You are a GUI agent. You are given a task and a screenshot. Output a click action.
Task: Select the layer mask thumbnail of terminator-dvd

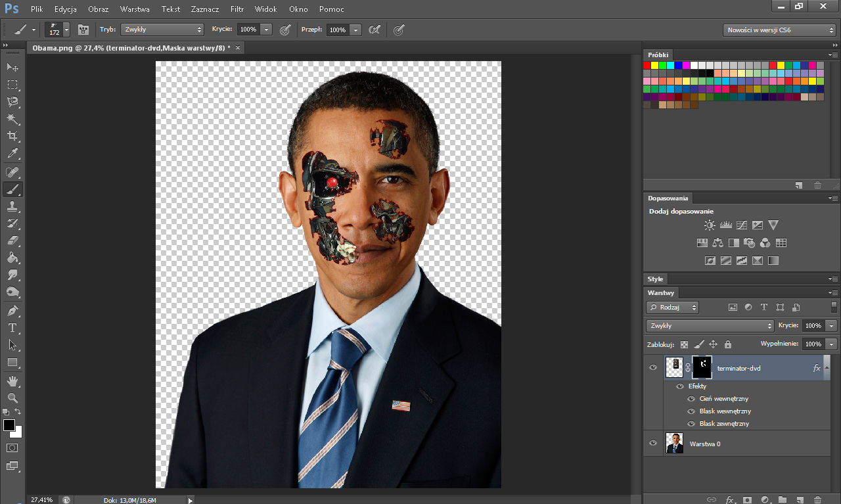tap(702, 367)
